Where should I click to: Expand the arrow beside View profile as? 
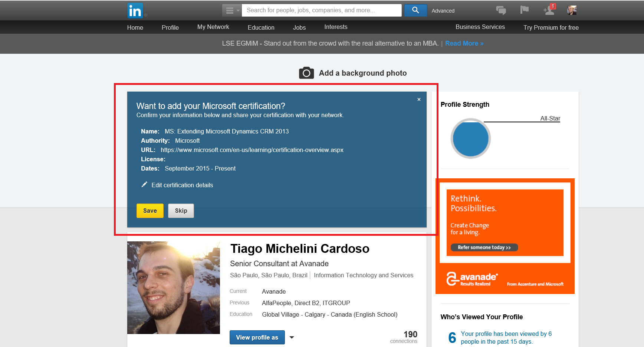click(x=292, y=337)
